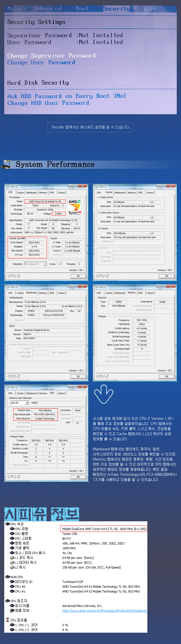Click the hourglass icon beside CPU 점유율
This screenshot has height=644, width=181.
[8, 620]
